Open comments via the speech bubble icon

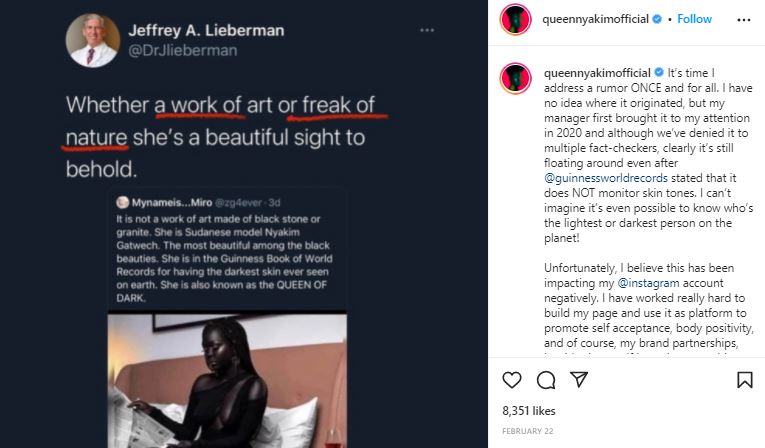pos(545,380)
